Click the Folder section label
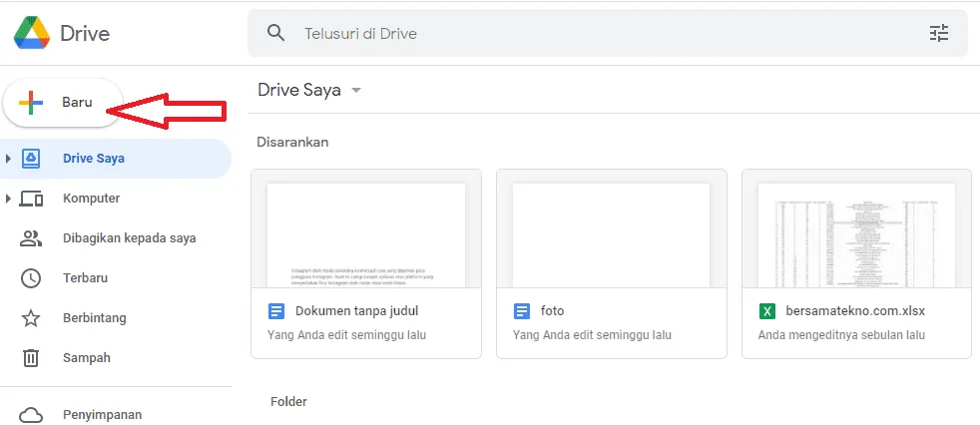 [288, 401]
